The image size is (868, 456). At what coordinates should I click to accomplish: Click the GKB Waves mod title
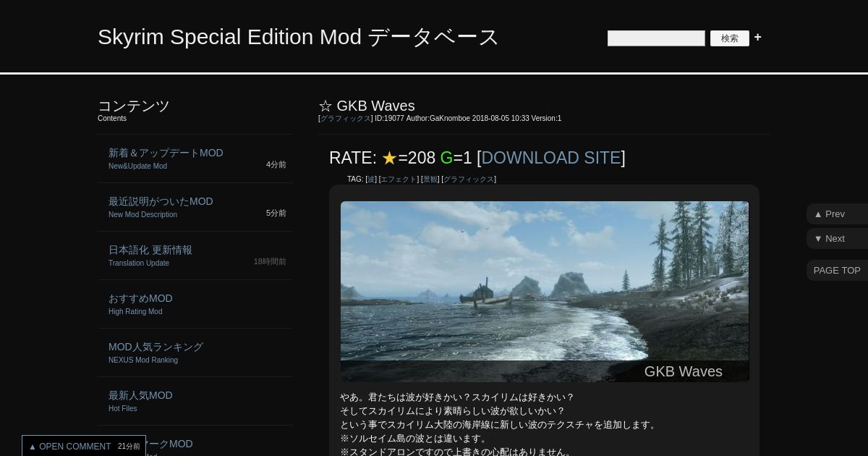click(375, 106)
